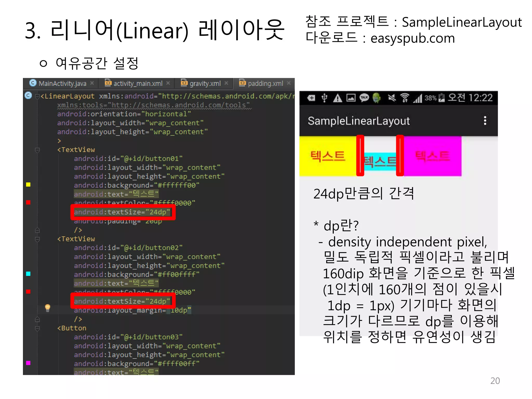Image resolution: width=532 pixels, height=399 pixels.
Task: Click the first android:textSize="24dp" line
Action: [122, 212]
